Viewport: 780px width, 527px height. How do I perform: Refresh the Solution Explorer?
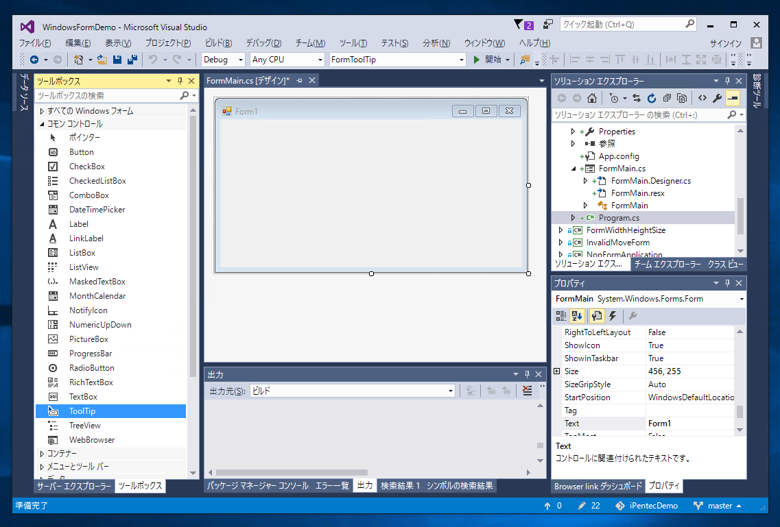(x=652, y=98)
